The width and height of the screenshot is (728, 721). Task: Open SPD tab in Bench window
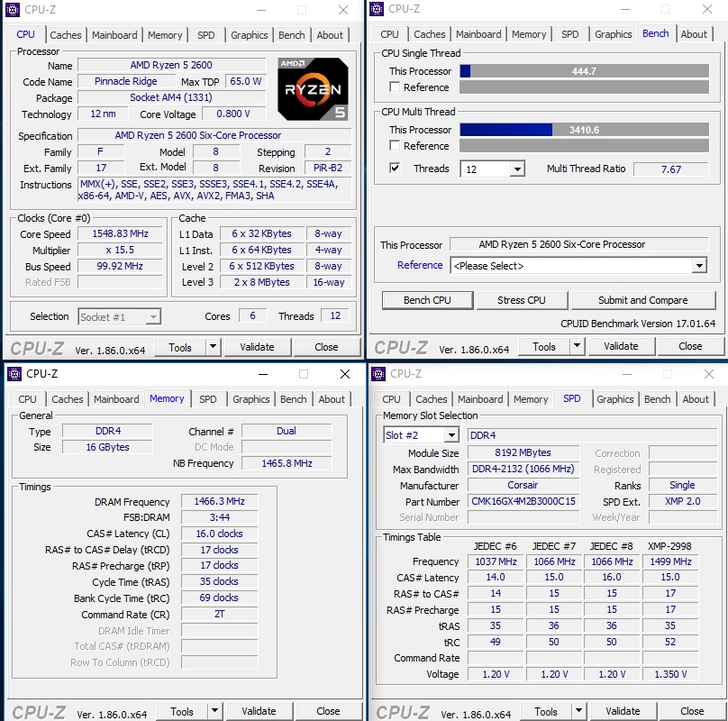(x=569, y=34)
